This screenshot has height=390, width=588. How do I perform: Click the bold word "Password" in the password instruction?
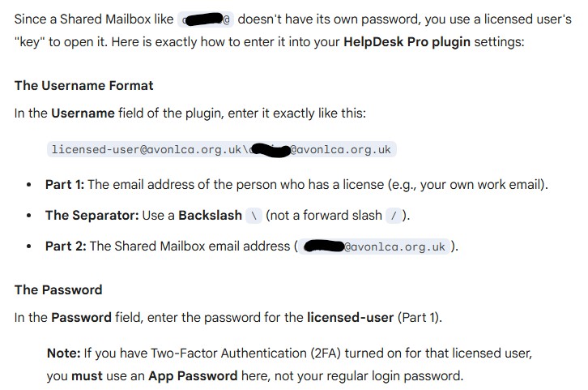[x=81, y=317]
